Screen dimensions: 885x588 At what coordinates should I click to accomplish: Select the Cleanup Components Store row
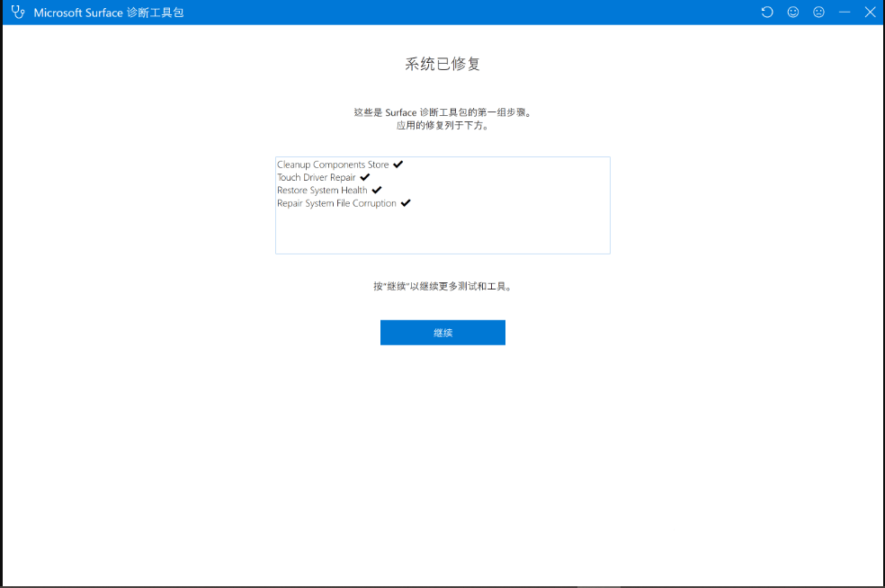pos(340,165)
